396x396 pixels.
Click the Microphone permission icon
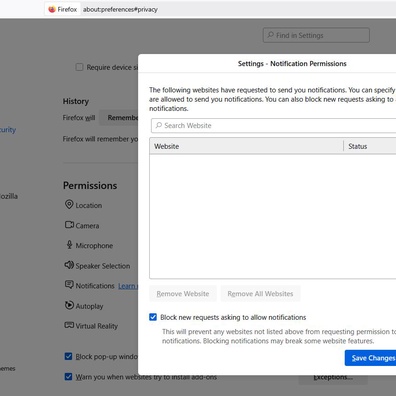69,245
